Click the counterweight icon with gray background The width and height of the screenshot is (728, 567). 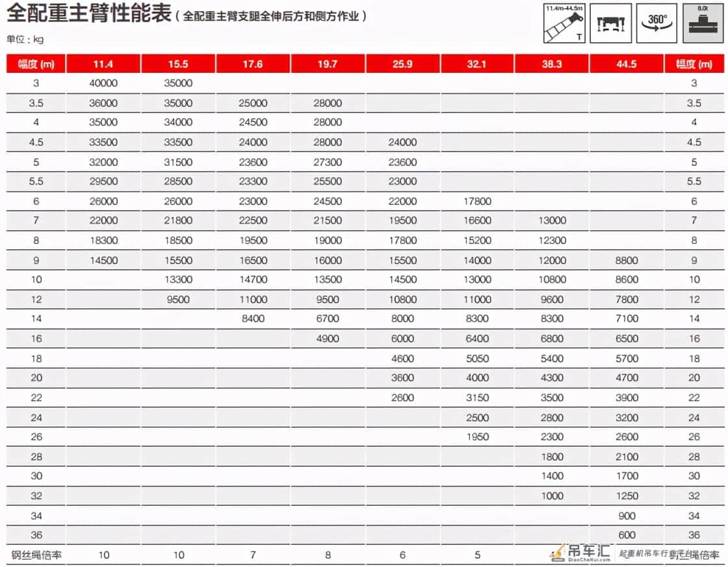point(703,23)
